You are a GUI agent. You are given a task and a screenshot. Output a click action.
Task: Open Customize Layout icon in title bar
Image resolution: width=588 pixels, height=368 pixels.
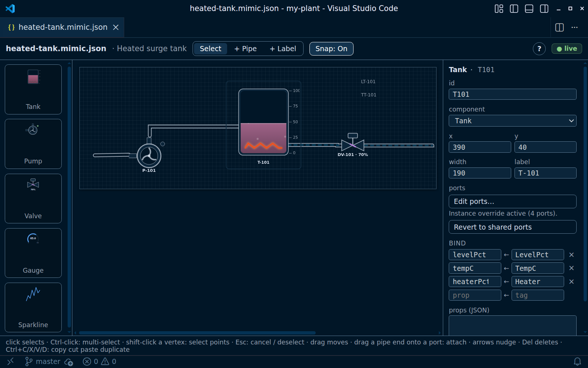click(499, 8)
